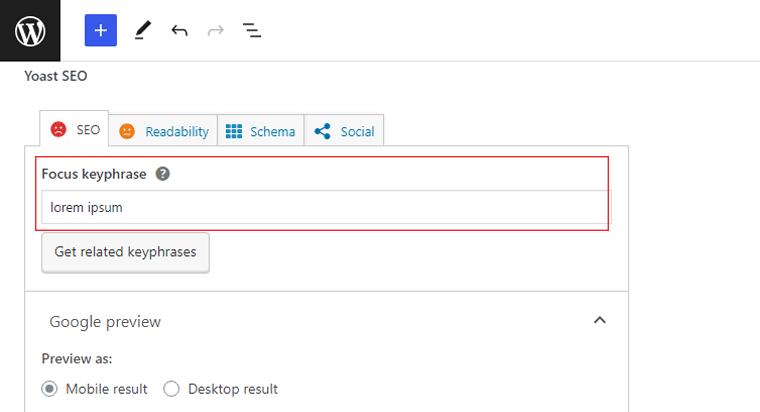
Task: Collapse the Google preview chevron
Action: (x=600, y=320)
